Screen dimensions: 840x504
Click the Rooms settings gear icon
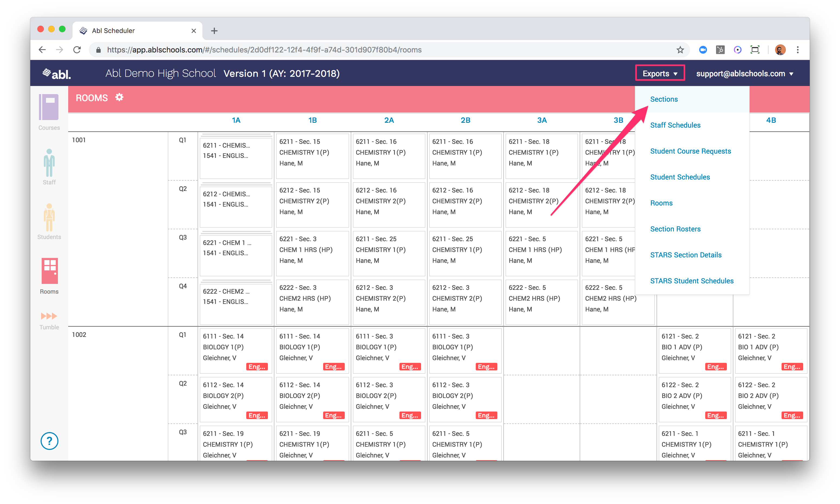[119, 97]
